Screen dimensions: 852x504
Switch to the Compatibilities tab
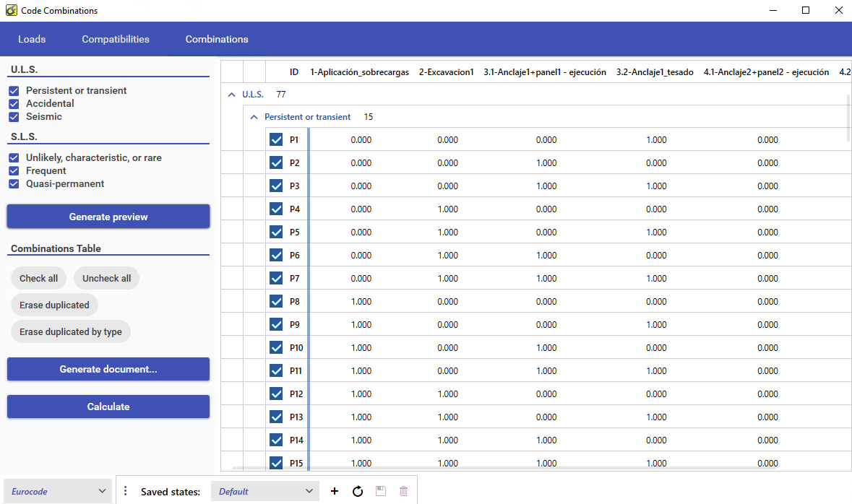116,39
